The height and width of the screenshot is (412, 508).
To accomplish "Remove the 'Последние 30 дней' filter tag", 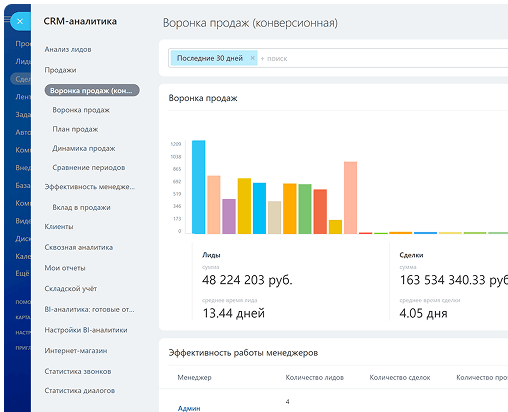I will pos(253,58).
